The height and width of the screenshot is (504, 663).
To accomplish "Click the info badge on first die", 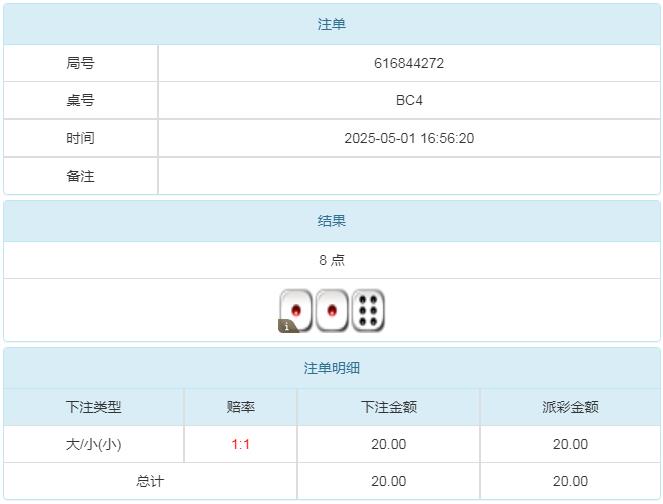I will 287,325.
